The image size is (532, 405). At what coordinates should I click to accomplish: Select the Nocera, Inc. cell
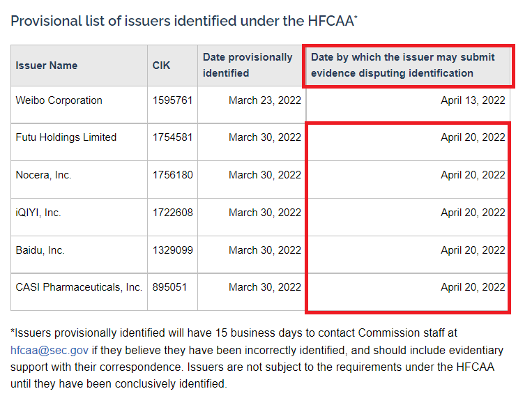pos(43,175)
